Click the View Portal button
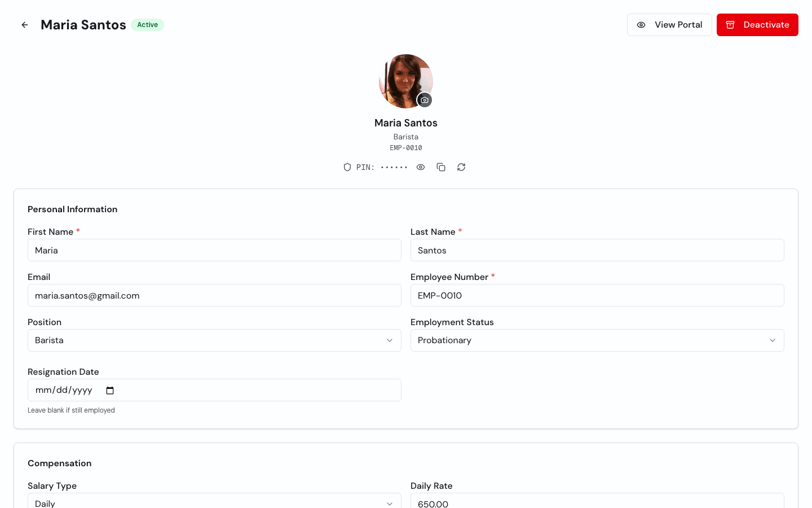This screenshot has width=812, height=508. pyautogui.click(x=669, y=25)
